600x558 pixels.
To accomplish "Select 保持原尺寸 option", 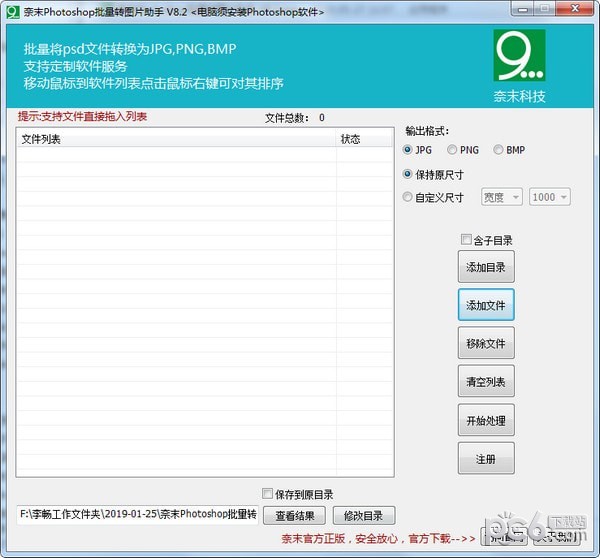I will coord(408,174).
